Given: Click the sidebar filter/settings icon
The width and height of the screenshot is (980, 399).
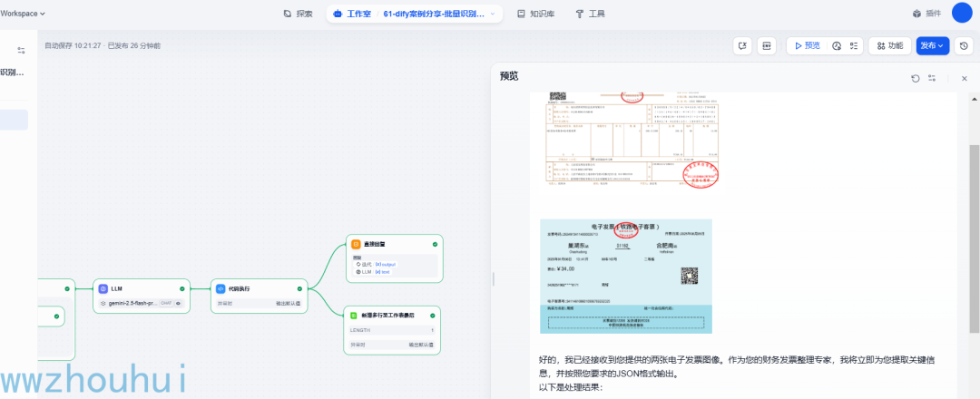Looking at the screenshot, I should [x=21, y=51].
